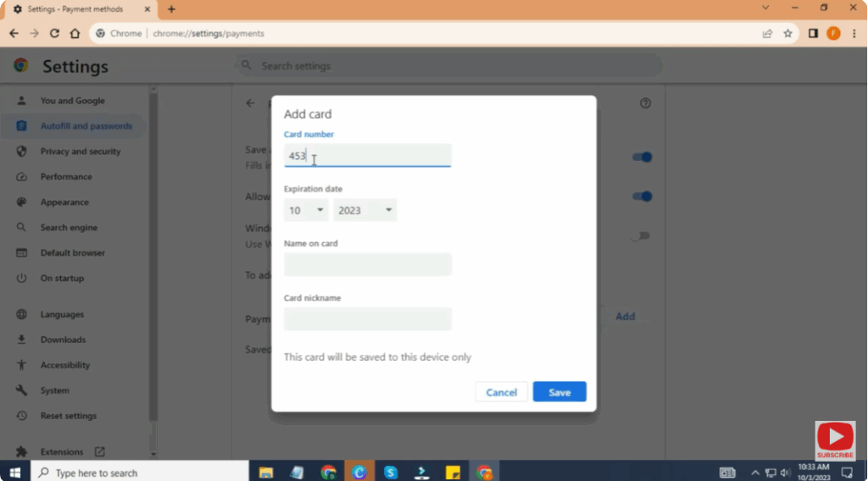This screenshot has height=481, width=868.
Task: Open the expiration month dropdown
Action: 305,210
